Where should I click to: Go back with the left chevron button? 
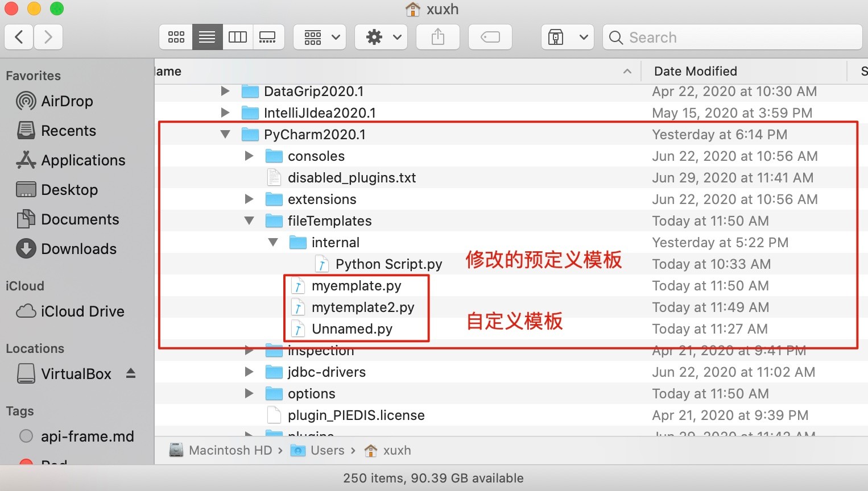[x=19, y=38]
